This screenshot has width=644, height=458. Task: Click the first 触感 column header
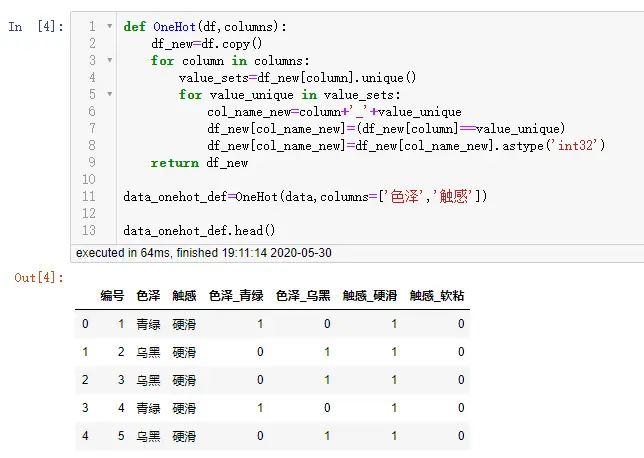click(184, 296)
